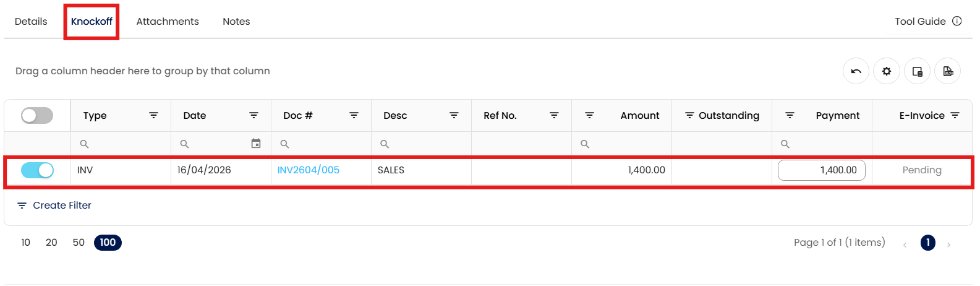The height and width of the screenshot is (286, 980).
Task: Click the Tool Guide info icon
Action: click(x=957, y=21)
